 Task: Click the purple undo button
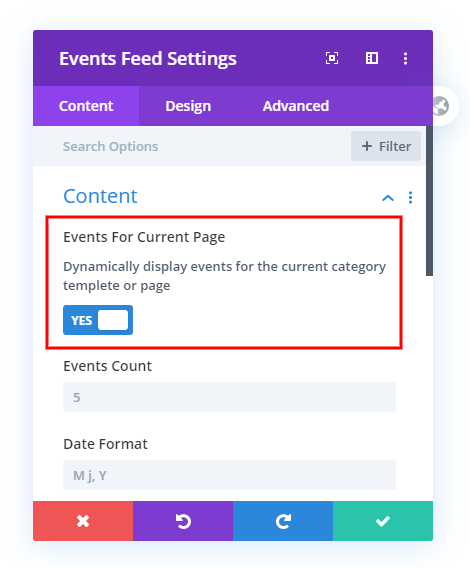pos(183,521)
